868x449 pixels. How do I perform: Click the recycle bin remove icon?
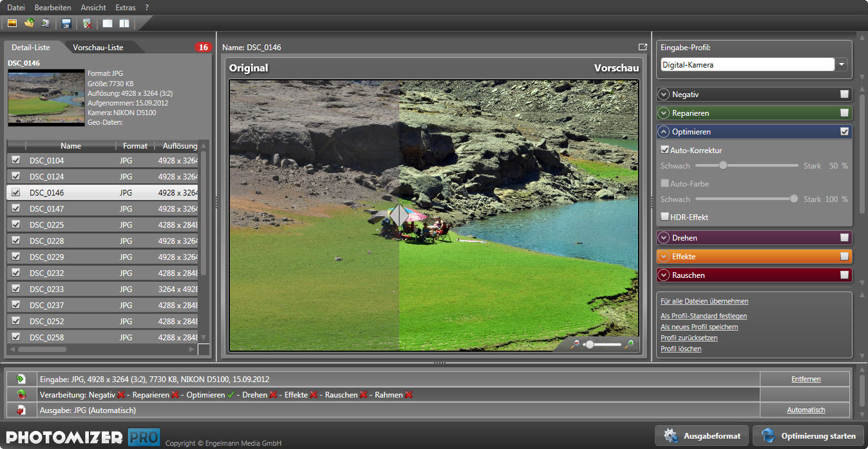(x=88, y=24)
